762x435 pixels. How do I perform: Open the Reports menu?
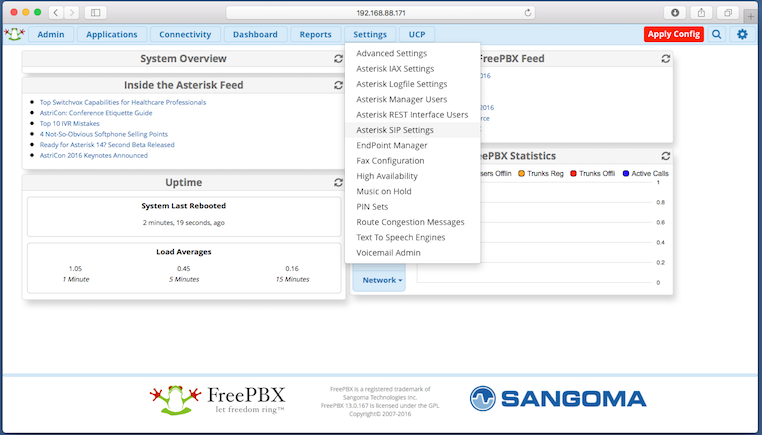315,35
